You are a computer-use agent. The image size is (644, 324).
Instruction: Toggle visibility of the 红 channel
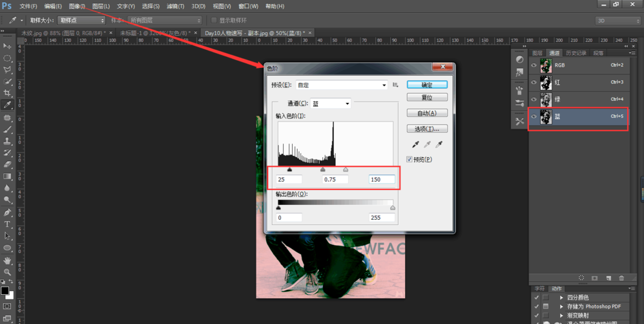[x=534, y=82]
